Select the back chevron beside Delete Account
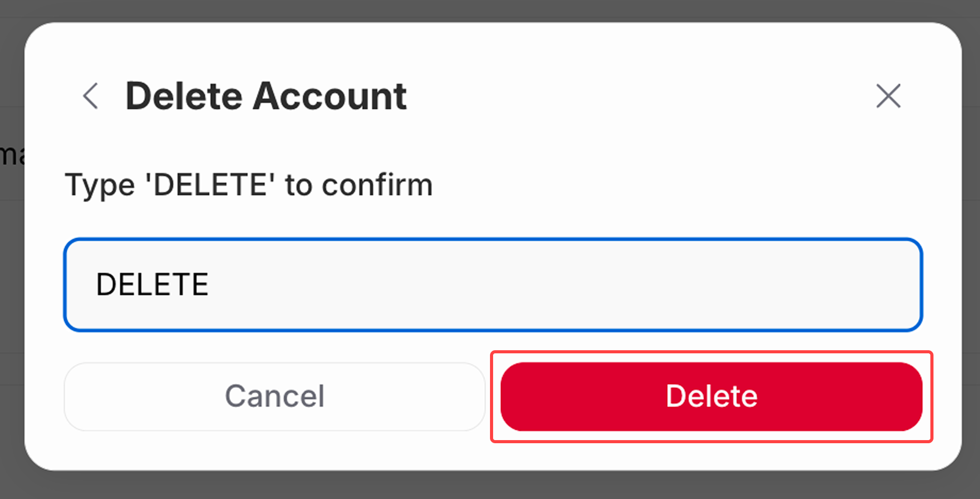 pos(90,96)
